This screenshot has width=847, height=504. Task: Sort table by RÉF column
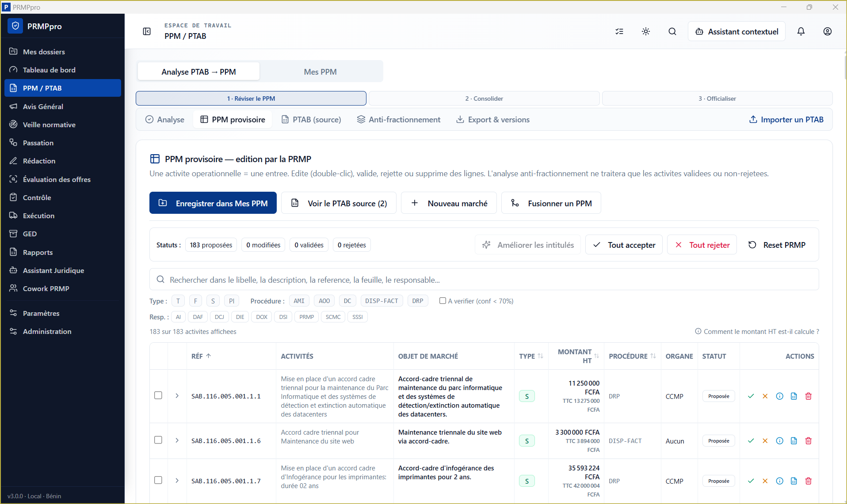(201, 356)
